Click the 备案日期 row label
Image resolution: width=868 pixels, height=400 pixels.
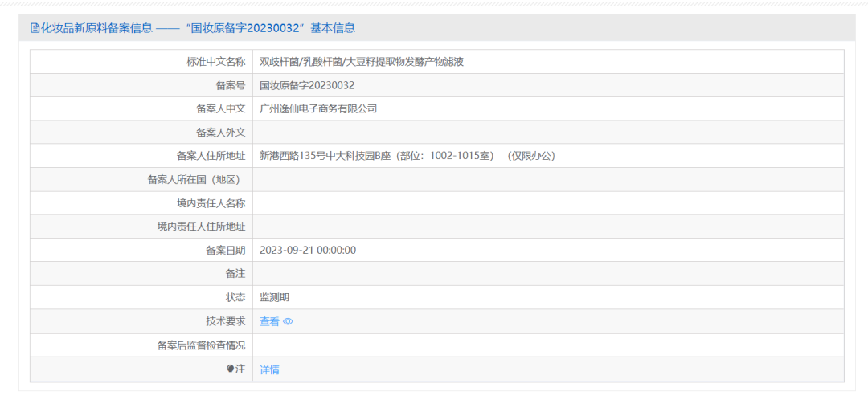click(x=225, y=250)
